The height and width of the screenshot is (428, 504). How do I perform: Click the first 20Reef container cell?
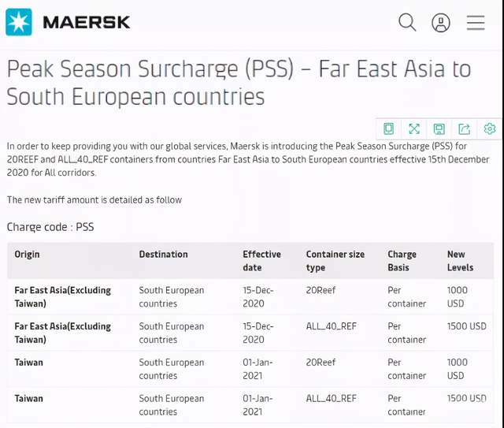pos(321,290)
